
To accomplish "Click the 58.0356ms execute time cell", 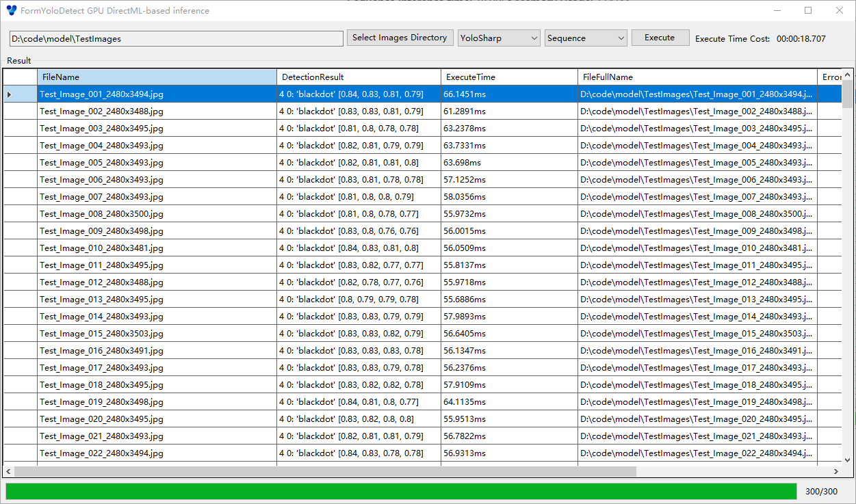I will click(x=509, y=197).
